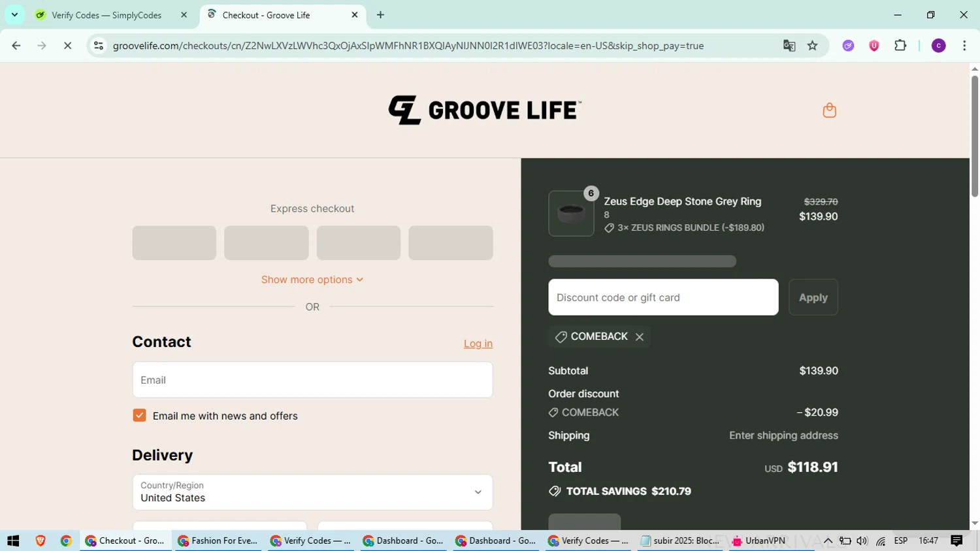Focus the Discount code or gift card field
The height and width of the screenshot is (551, 980).
click(x=663, y=297)
